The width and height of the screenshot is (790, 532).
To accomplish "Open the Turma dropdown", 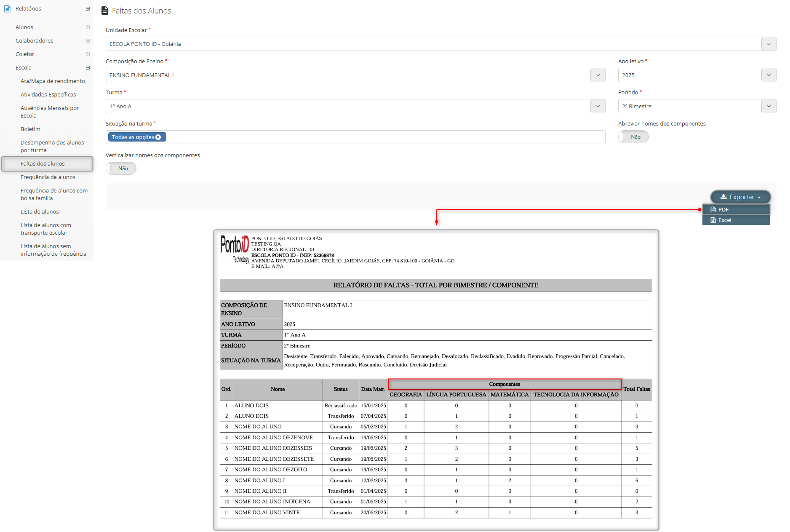I will 598,106.
